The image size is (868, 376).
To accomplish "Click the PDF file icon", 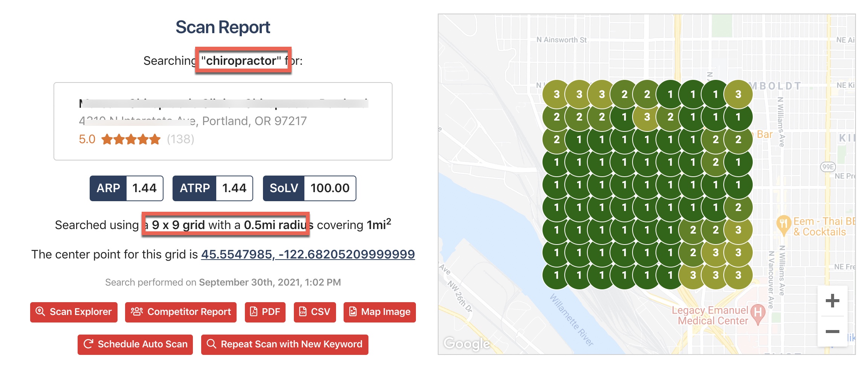I will [254, 312].
